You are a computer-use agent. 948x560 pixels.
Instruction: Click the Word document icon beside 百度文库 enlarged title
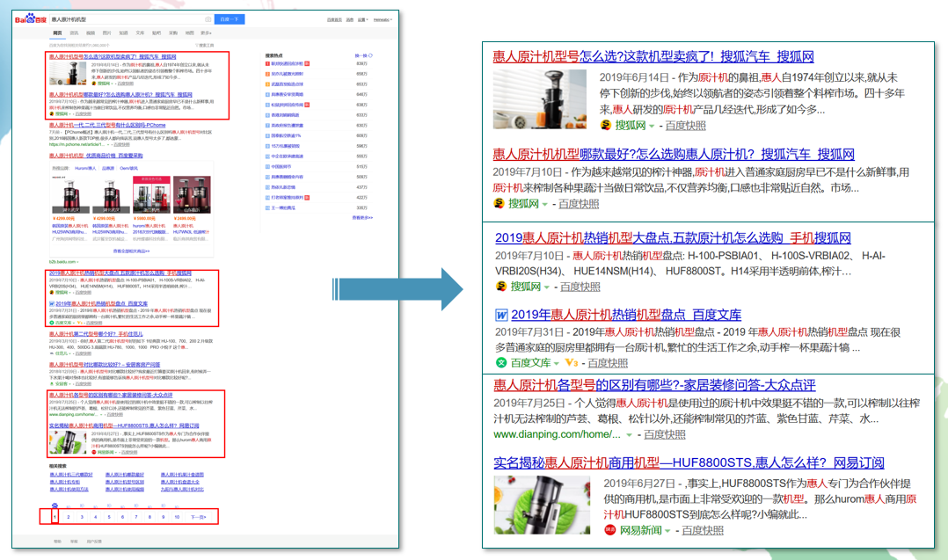tap(501, 315)
